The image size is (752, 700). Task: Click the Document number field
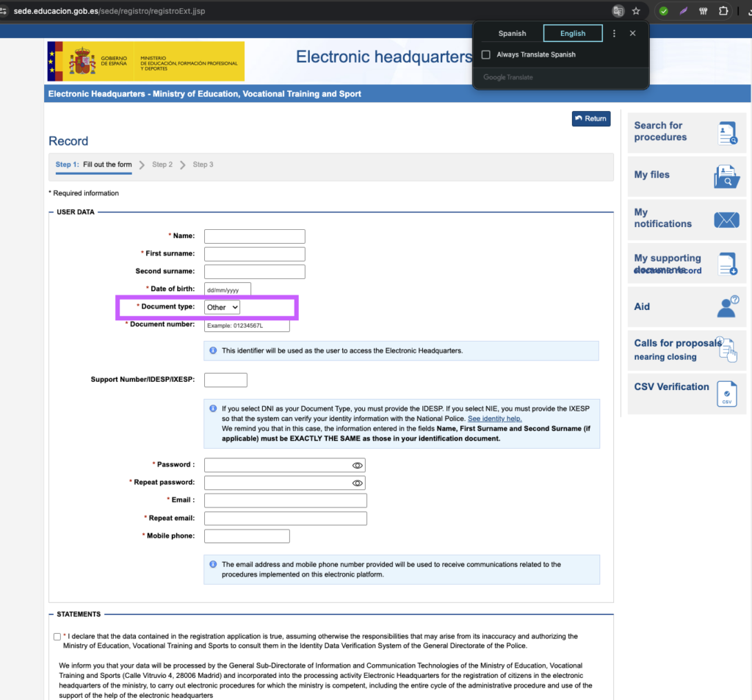pyautogui.click(x=247, y=326)
